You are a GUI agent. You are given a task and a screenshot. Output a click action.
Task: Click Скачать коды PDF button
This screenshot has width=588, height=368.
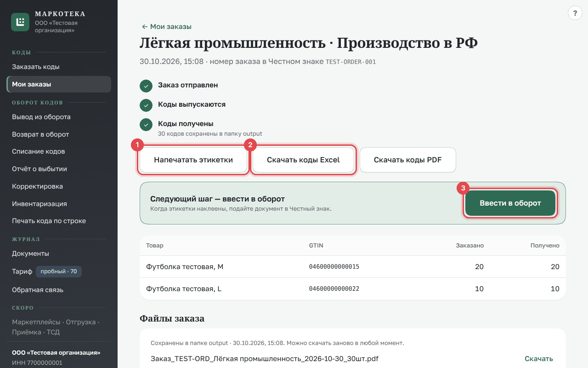click(x=408, y=160)
